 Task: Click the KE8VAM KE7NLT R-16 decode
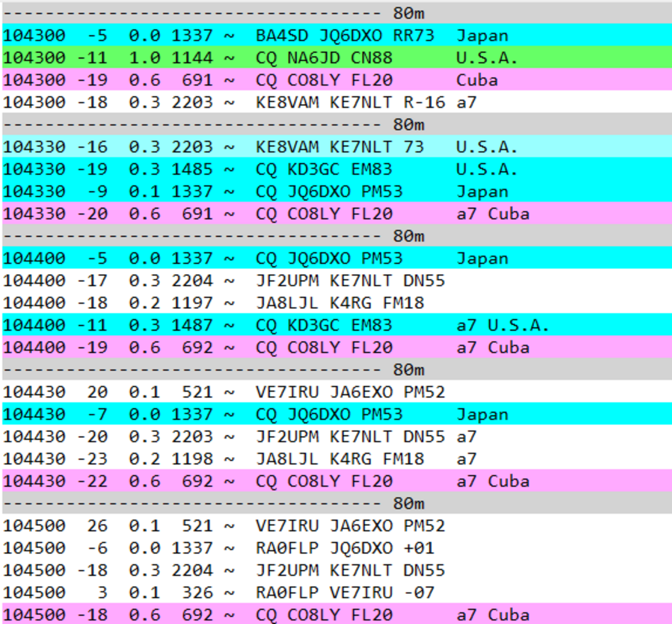click(336, 102)
